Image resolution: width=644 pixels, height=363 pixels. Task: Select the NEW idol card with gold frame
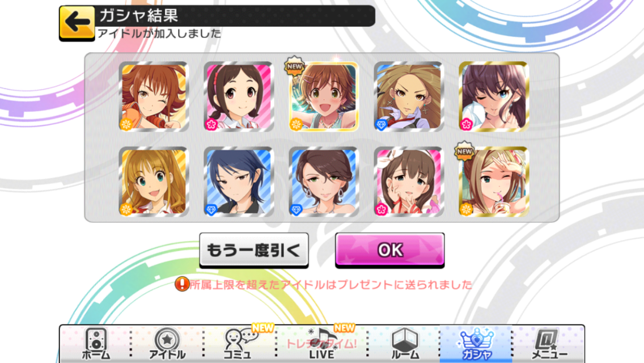pos(324,96)
